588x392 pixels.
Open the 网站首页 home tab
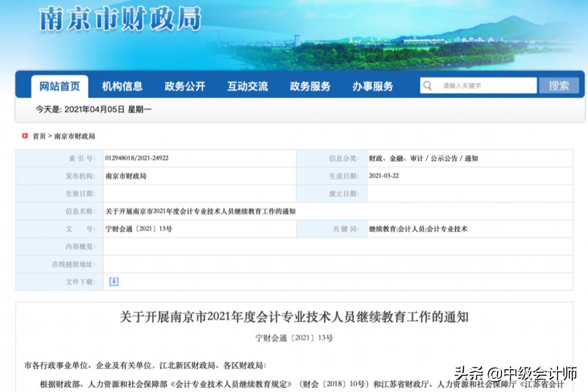pos(59,85)
